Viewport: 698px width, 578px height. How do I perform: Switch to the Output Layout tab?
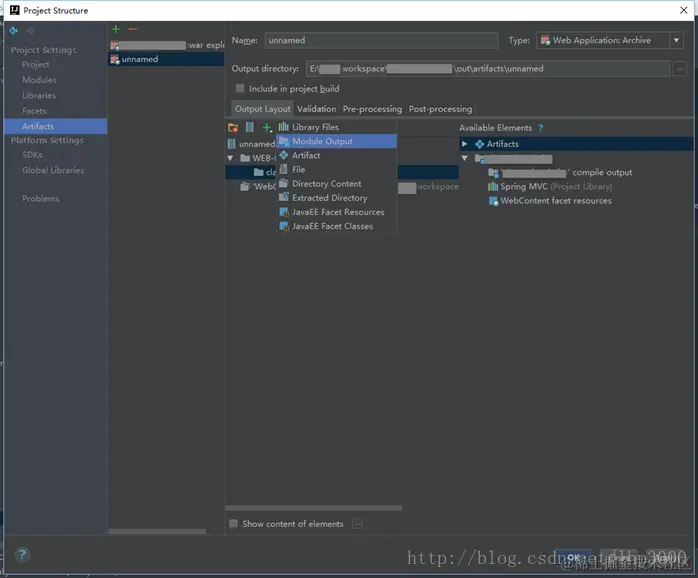pyautogui.click(x=263, y=109)
